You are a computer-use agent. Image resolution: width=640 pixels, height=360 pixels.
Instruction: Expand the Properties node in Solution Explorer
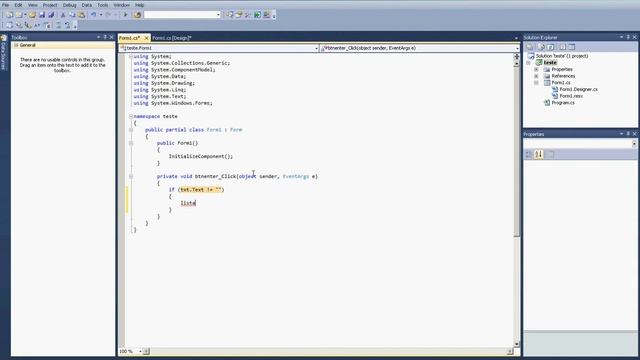click(536, 69)
